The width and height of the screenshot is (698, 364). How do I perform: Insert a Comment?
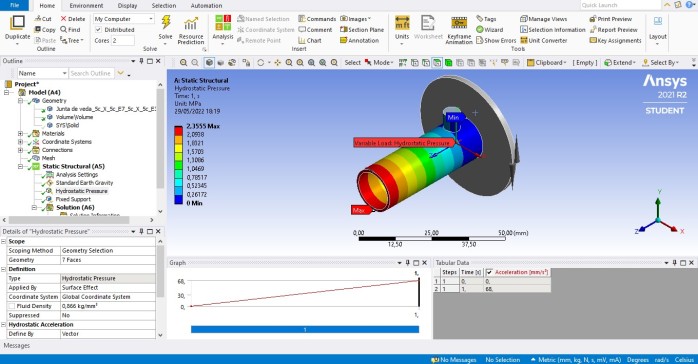(x=315, y=29)
